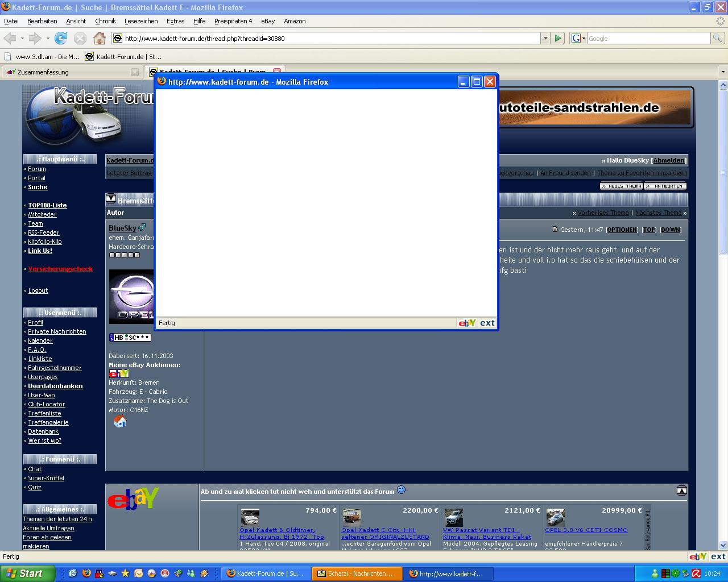Screen dimensions: 728x582
Task: Click the eBay icon under Meine eBay Auktionen
Action: click(x=119, y=373)
